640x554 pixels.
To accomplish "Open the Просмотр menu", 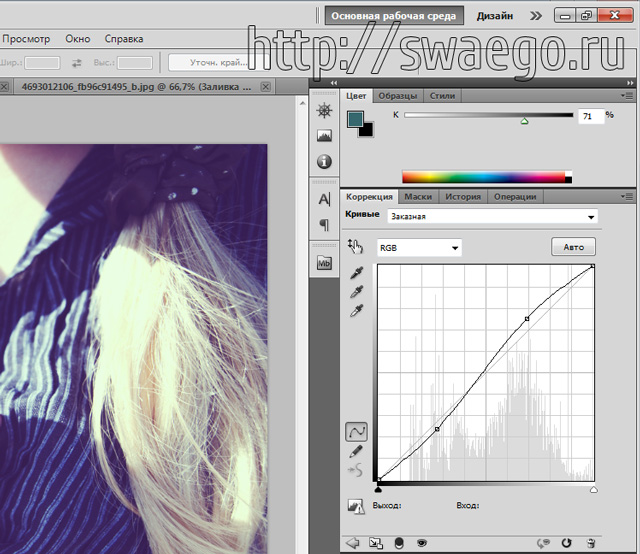I will click(x=26, y=39).
